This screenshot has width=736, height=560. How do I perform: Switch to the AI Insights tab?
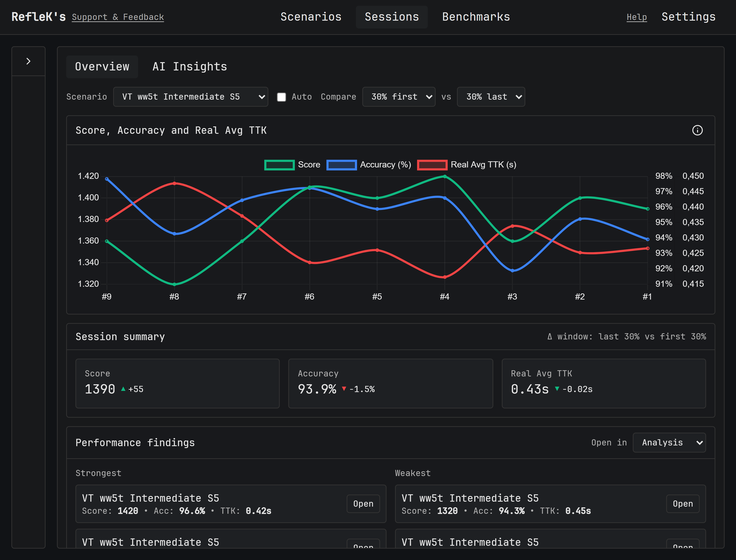pyautogui.click(x=189, y=67)
